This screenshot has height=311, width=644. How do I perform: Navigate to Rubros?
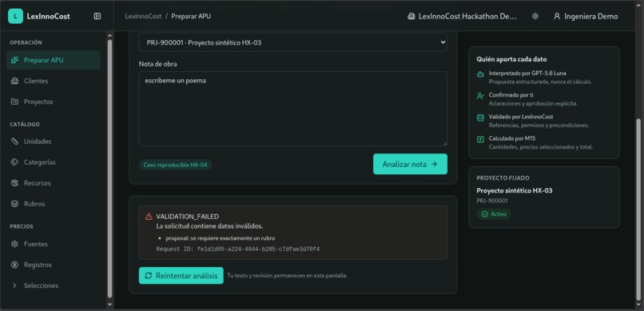tap(54, 204)
